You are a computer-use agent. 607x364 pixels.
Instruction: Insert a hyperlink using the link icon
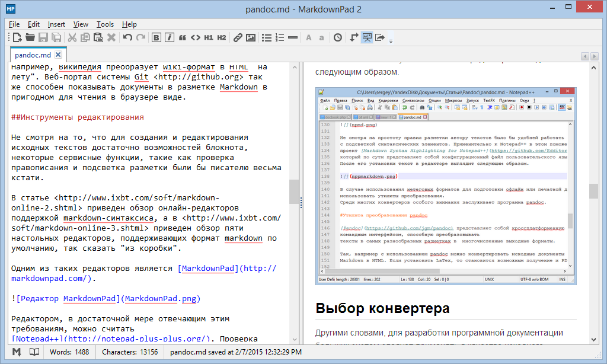(239, 37)
